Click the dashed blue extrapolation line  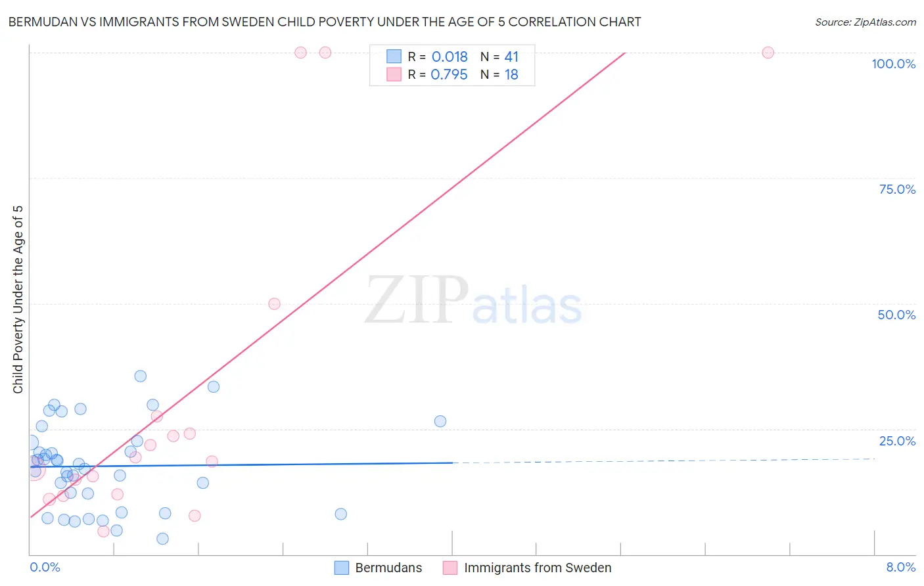(664, 461)
